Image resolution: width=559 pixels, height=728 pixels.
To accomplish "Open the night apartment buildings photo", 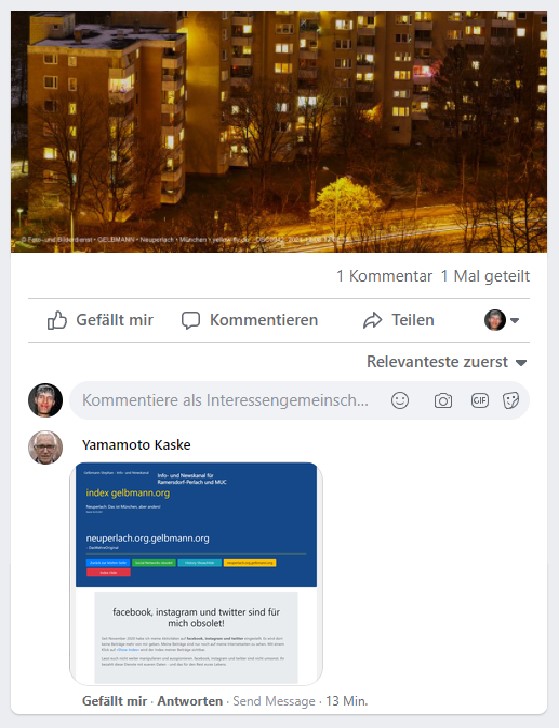I will (x=279, y=132).
